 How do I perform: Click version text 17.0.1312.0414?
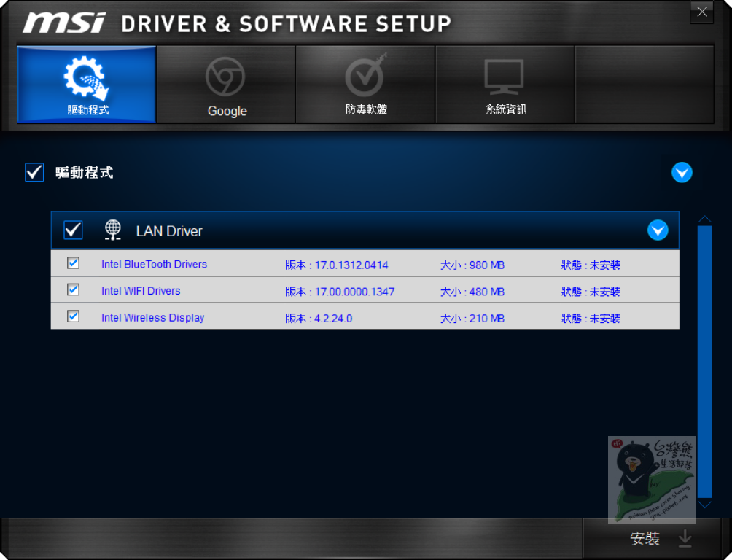[x=351, y=265]
